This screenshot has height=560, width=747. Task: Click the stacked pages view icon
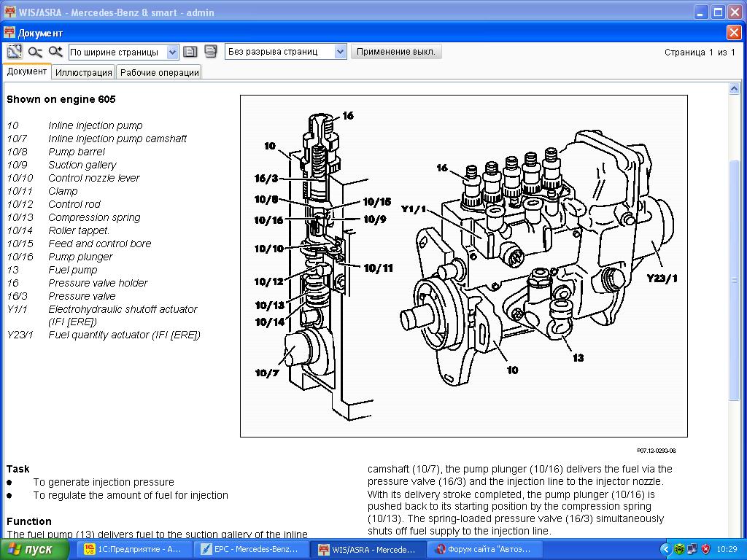211,52
